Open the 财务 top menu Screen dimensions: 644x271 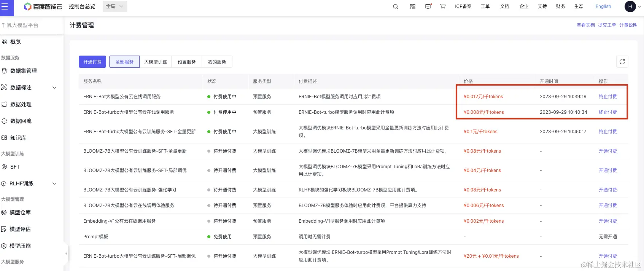tap(561, 6)
